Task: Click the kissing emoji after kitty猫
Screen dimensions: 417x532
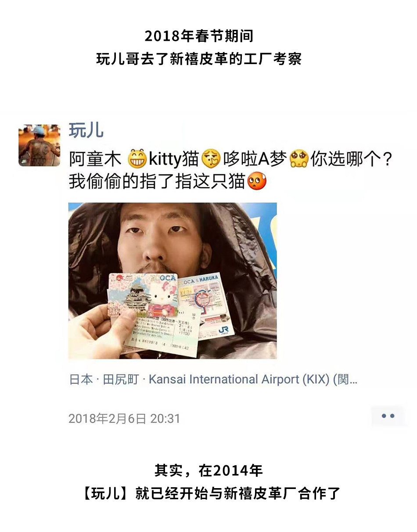Action: click(x=211, y=159)
